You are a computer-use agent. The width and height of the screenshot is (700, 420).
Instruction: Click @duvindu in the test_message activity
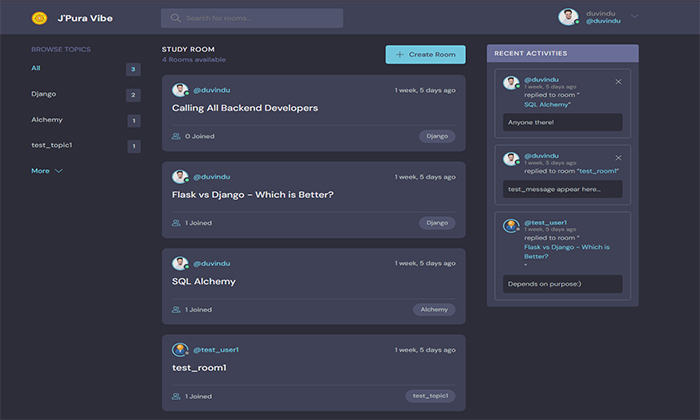pos(541,155)
